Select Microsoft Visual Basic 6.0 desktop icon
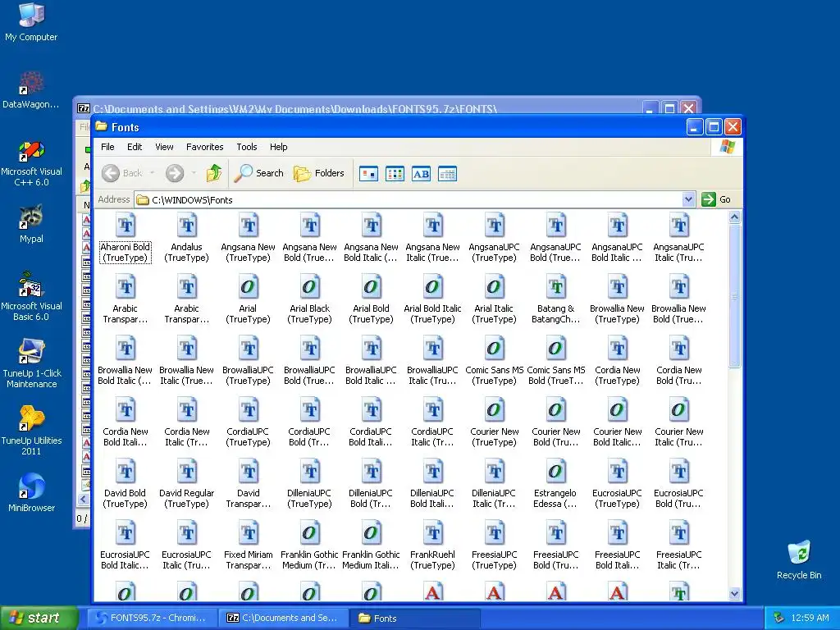Viewport: 840px width, 630px height. [31, 296]
